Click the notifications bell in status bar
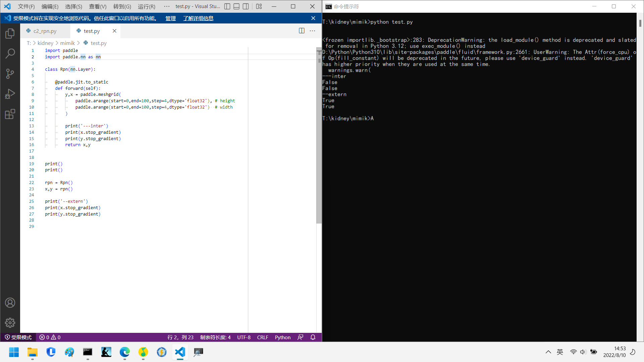This screenshot has width=644, height=362. (x=313, y=337)
